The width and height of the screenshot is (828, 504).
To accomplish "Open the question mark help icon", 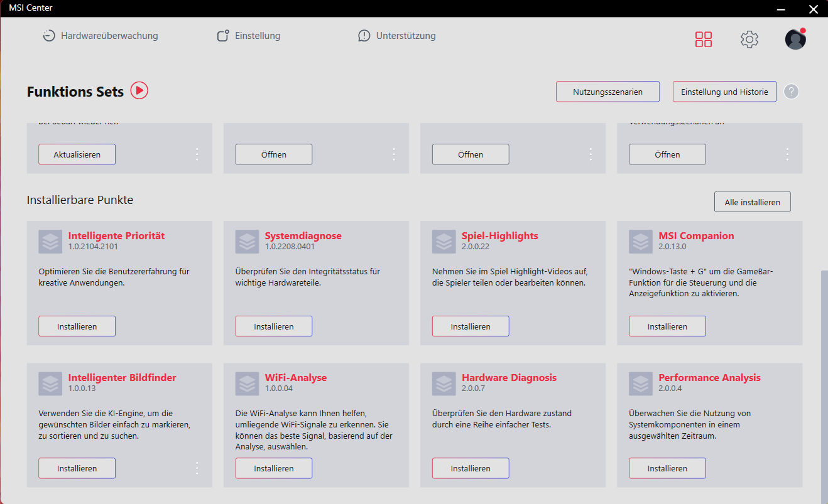I will pos(792,92).
